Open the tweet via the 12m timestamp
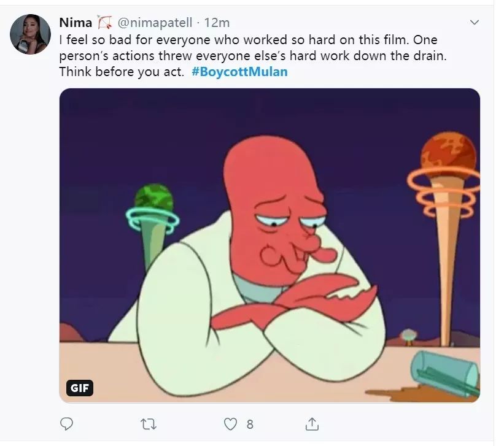The width and height of the screenshot is (504, 446). point(217,23)
